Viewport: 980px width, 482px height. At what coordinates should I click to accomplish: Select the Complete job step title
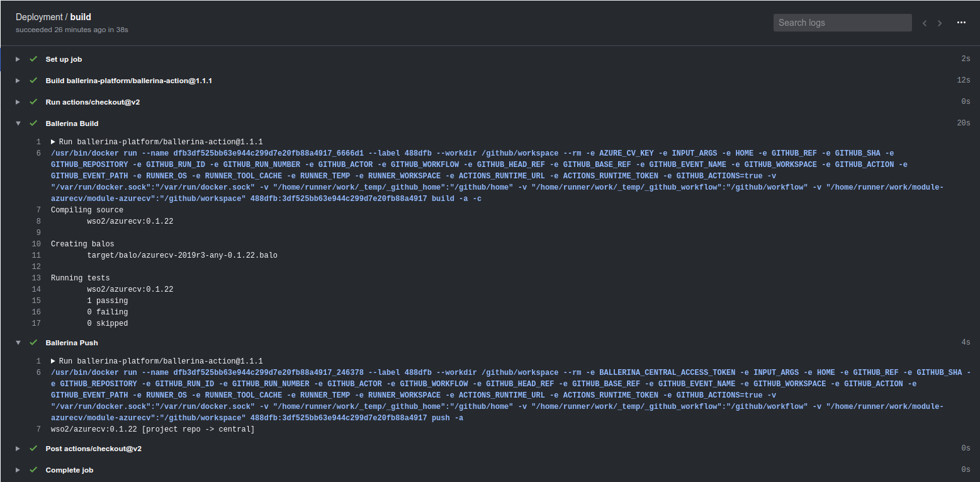tap(64, 470)
